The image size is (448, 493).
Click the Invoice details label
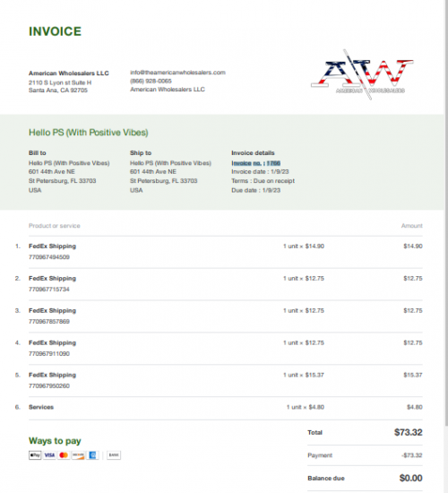(253, 152)
